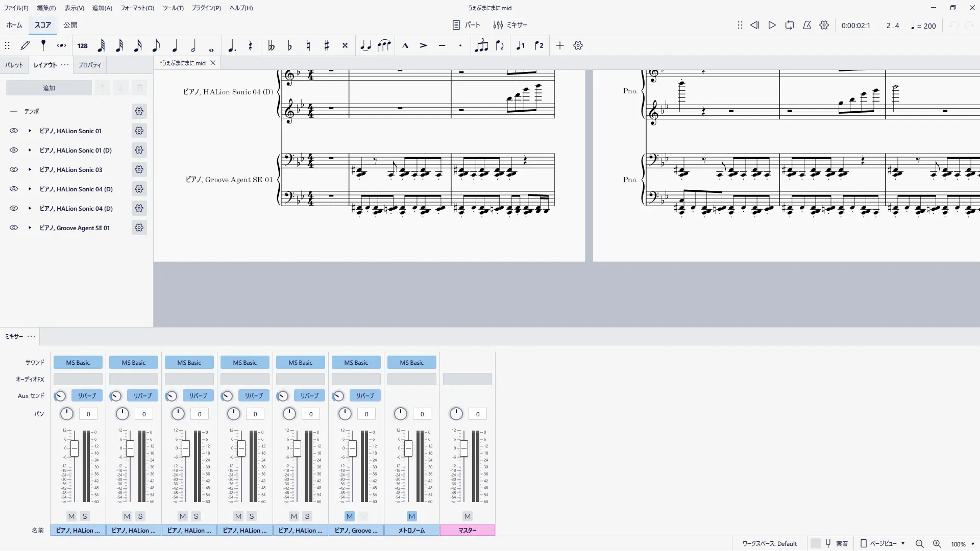This screenshot has height=551, width=980.
Task: Start playback with the play button
Action: pos(772,25)
